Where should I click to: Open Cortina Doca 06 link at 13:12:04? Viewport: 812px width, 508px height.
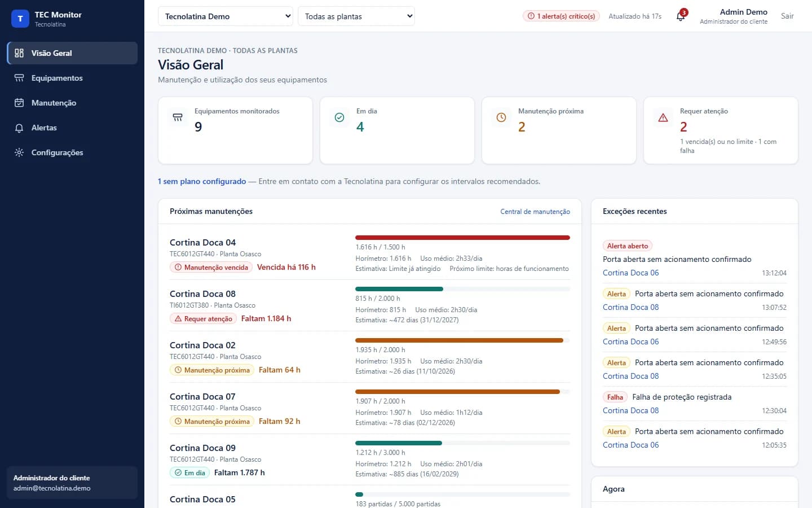click(630, 273)
